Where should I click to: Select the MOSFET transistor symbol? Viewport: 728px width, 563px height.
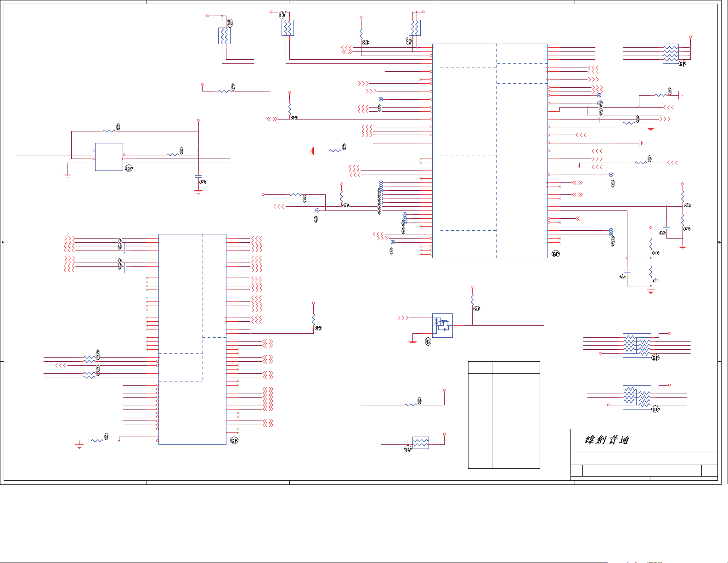[442, 325]
